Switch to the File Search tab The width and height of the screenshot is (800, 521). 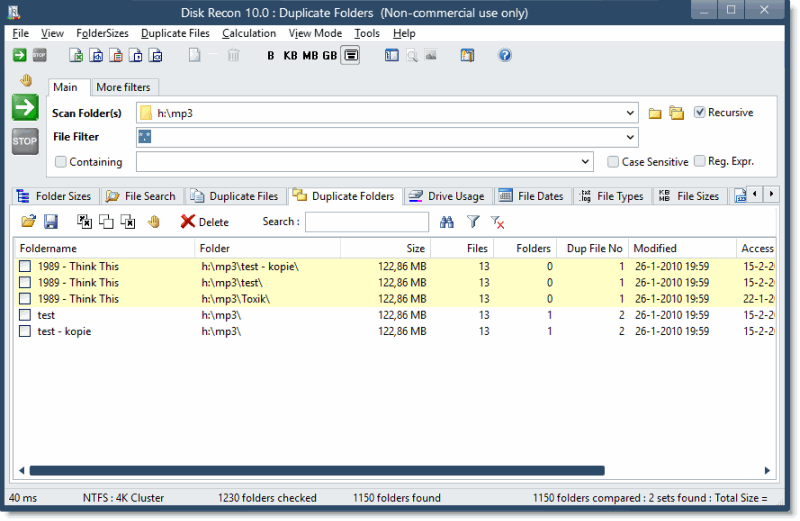click(x=141, y=196)
